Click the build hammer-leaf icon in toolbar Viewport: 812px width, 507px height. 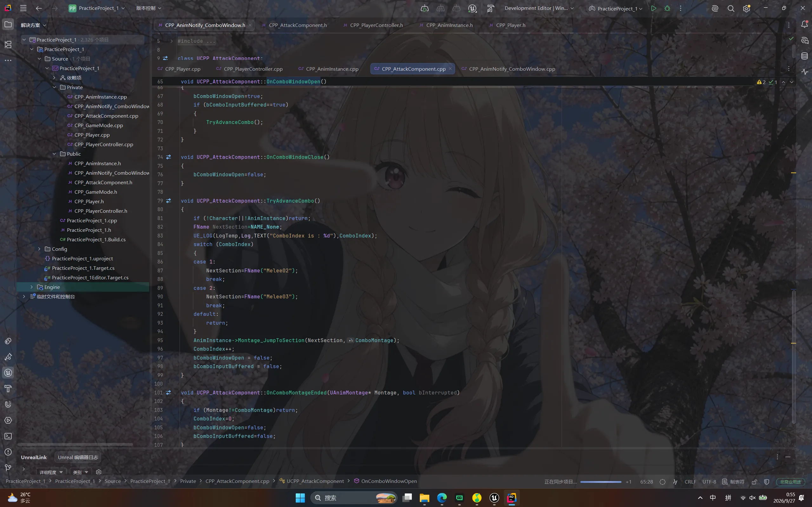coord(490,8)
